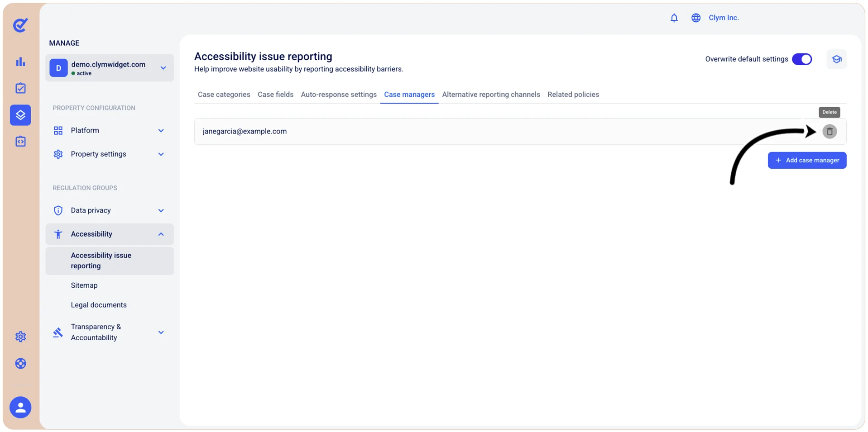Click the Data privacy shield icon

pyautogui.click(x=58, y=210)
